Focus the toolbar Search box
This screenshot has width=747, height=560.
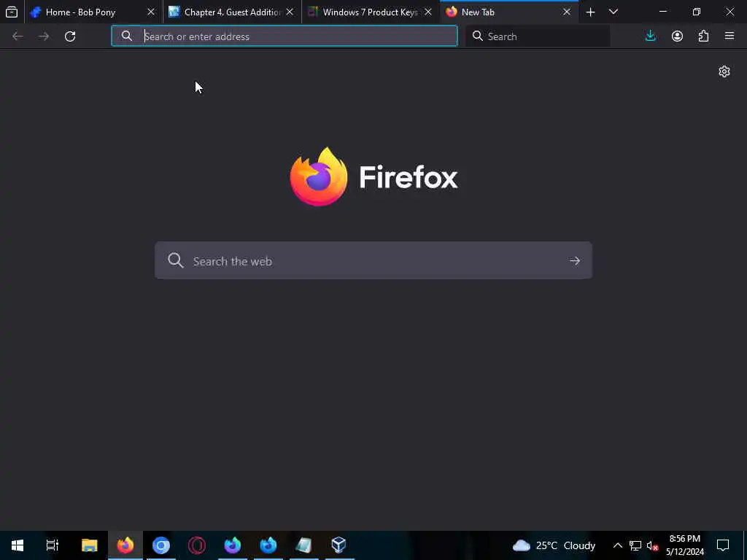[x=538, y=36]
